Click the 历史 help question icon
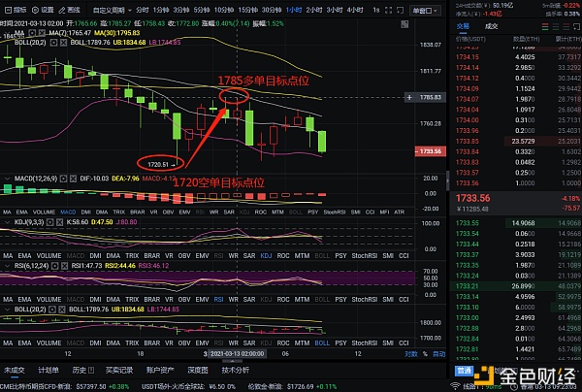582x392 pixels. (x=91, y=370)
